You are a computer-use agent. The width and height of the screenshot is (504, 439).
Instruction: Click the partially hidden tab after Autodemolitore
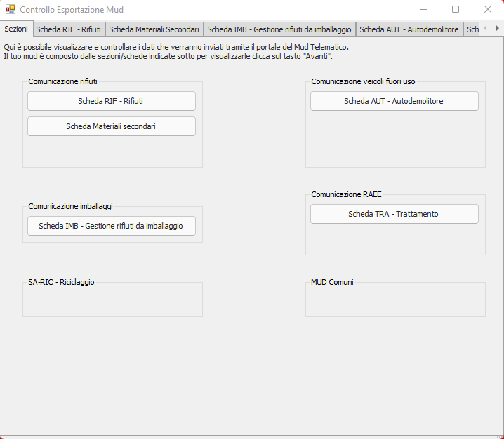pos(472,29)
